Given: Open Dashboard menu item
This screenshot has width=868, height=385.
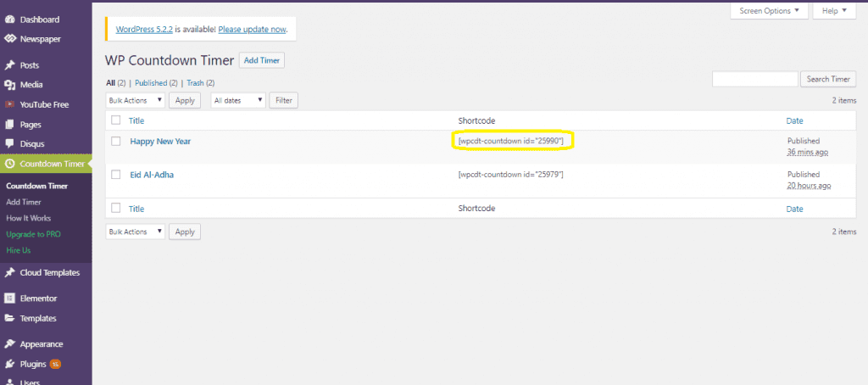Looking at the screenshot, I should coord(39,20).
